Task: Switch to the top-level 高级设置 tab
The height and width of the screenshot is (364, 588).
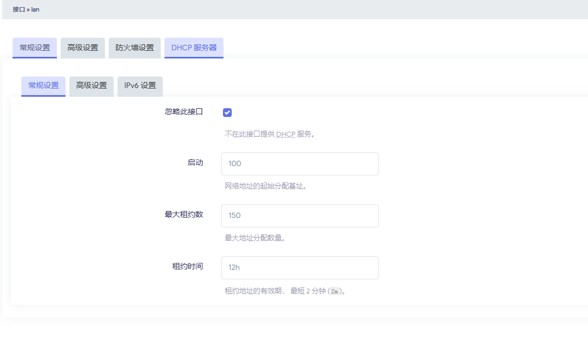Action: pyautogui.click(x=83, y=48)
